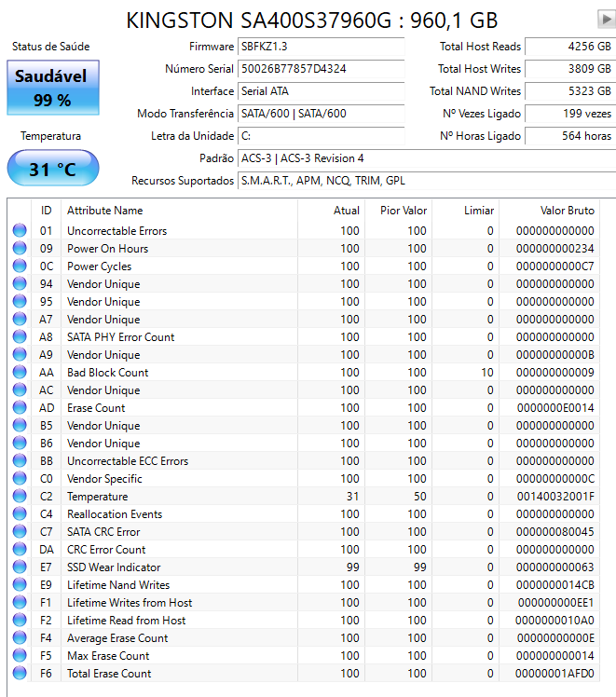Click the status circle for Total Erase Count
Image resolution: width=616 pixels, height=697 pixels.
[x=20, y=673]
